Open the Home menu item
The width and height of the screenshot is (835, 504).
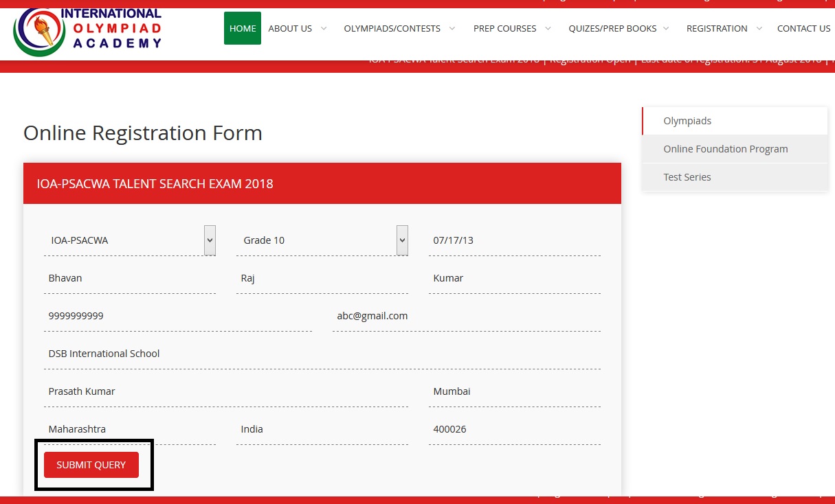pyautogui.click(x=243, y=28)
